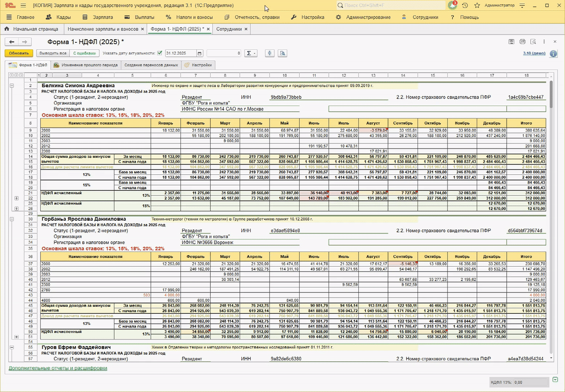Close the Форма 1- НДФЛ (2025) tab

coord(208,29)
